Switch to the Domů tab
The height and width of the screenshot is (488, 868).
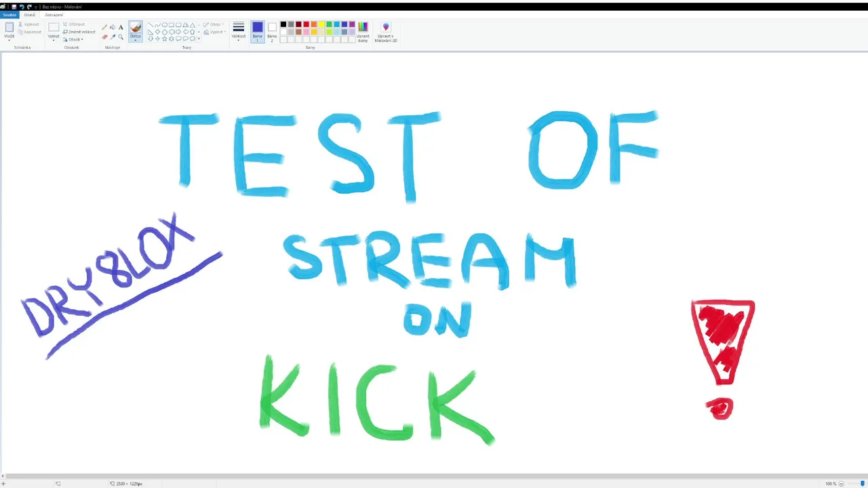(30, 15)
